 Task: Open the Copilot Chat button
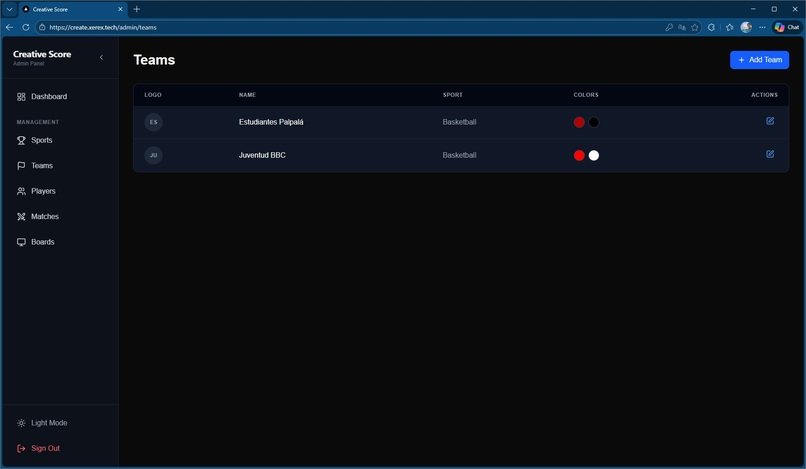pyautogui.click(x=787, y=27)
